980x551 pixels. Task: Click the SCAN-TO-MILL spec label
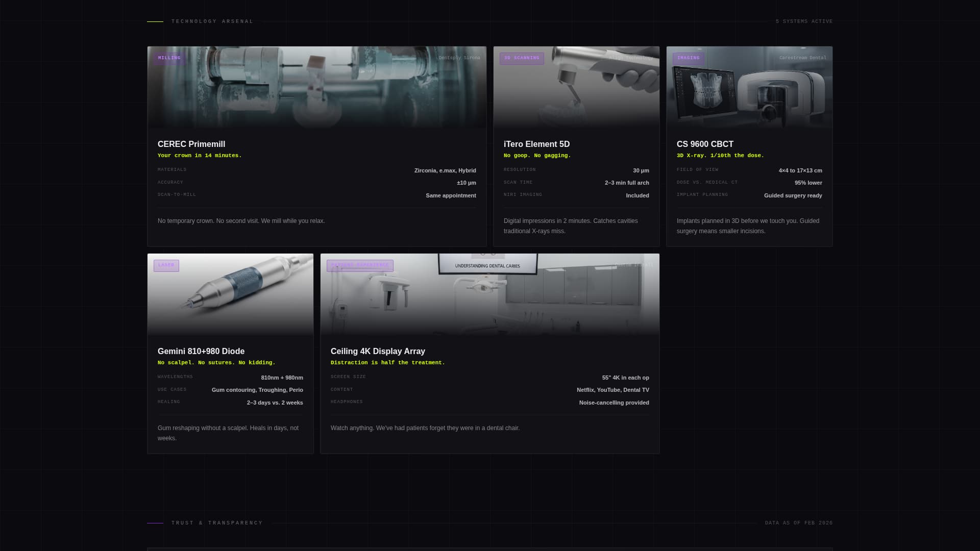click(x=177, y=195)
